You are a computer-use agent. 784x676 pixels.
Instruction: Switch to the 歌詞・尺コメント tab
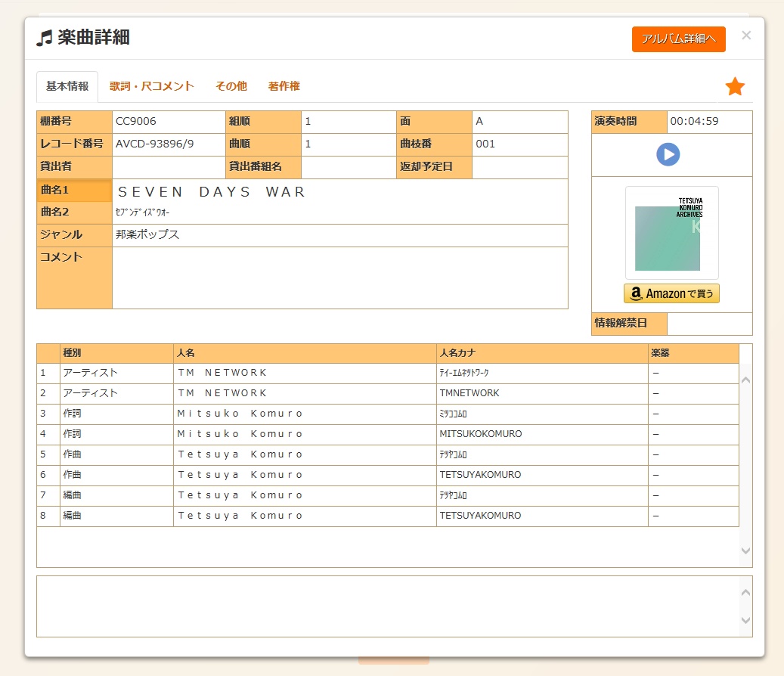(151, 86)
